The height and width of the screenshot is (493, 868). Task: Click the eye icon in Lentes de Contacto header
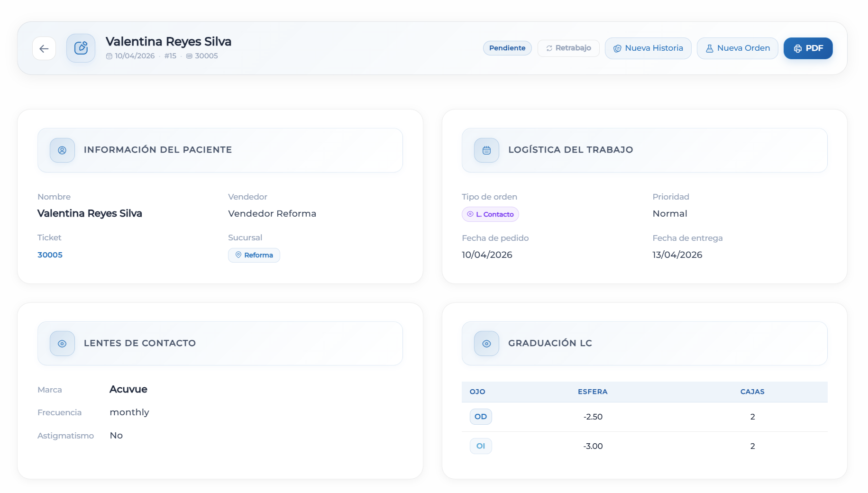[x=62, y=344]
